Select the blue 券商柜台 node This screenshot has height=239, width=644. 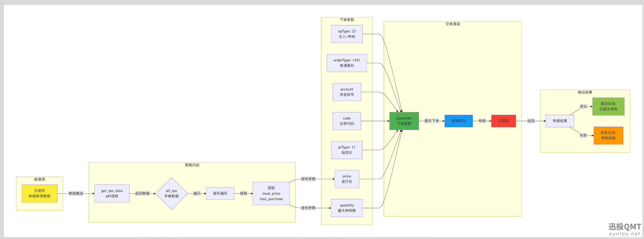coord(458,121)
